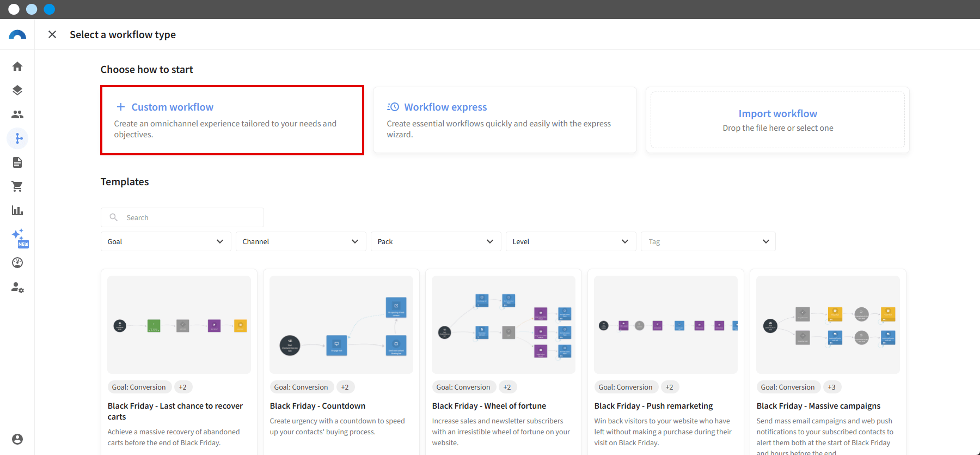Open Wheel of fortune template thumbnail
980x455 pixels.
[x=504, y=325]
